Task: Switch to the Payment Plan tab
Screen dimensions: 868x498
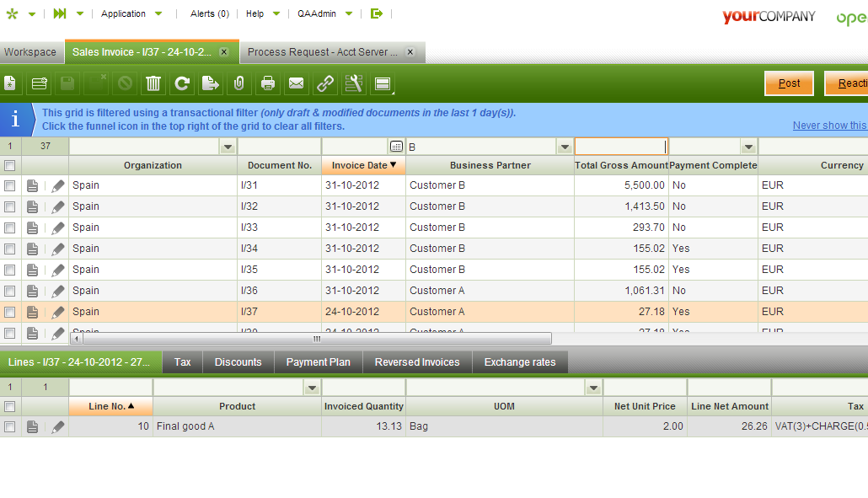Action: (x=318, y=362)
